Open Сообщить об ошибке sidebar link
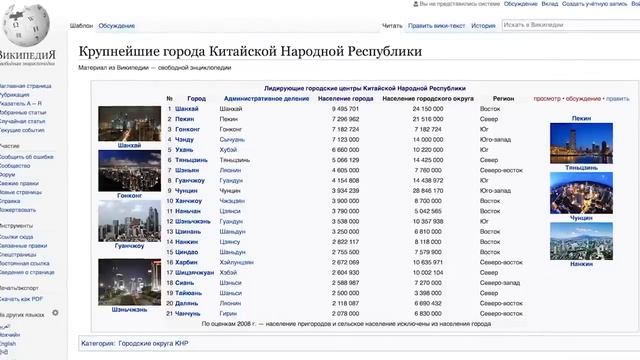This screenshot has height=360, width=640. pyautogui.click(x=27, y=157)
